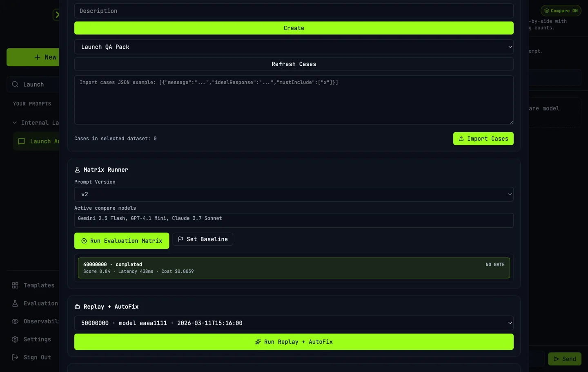Click the Sign Out arrow icon
The height and width of the screenshot is (372, 588).
point(15,357)
